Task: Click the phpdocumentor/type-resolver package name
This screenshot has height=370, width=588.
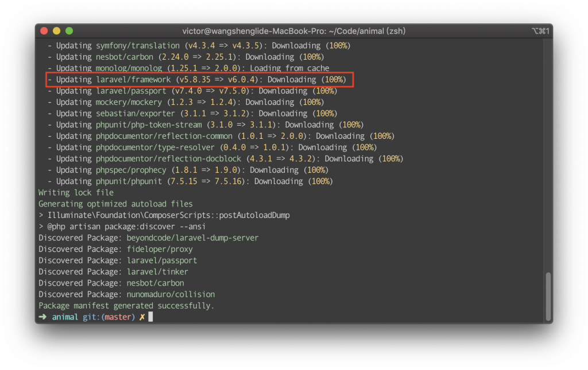Action: click(155, 147)
